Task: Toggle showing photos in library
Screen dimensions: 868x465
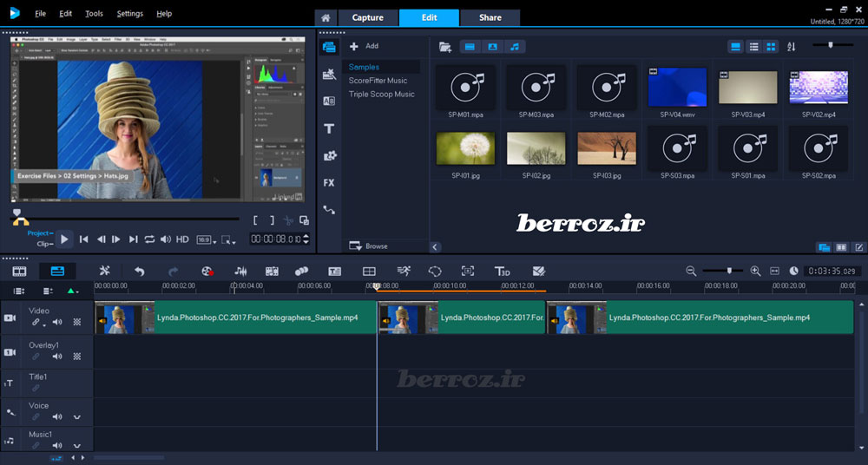Action: click(x=492, y=47)
